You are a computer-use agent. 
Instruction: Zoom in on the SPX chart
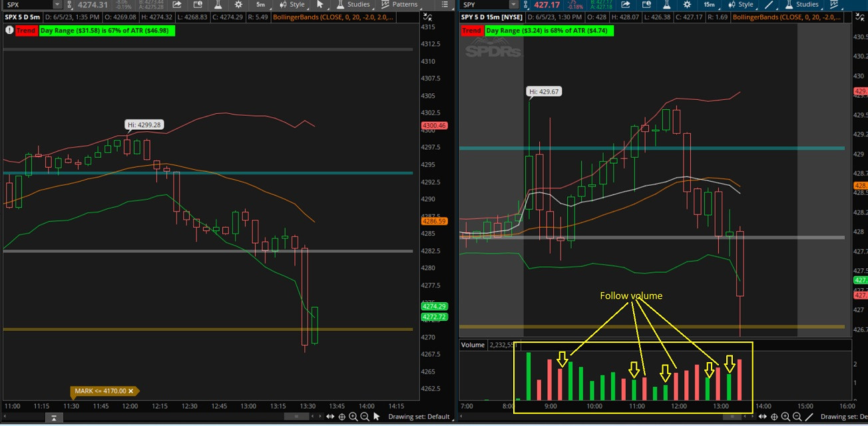(353, 417)
